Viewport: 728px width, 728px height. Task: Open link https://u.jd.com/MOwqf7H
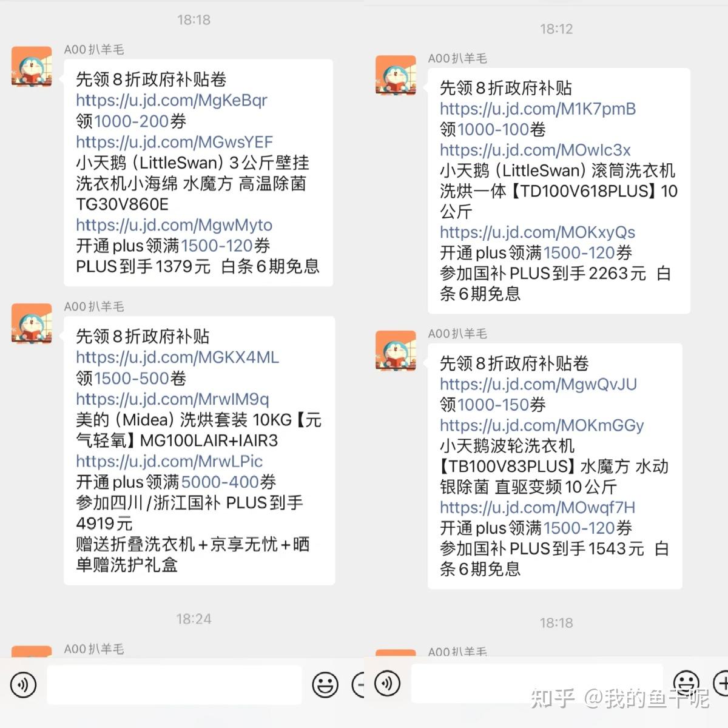pos(538,507)
